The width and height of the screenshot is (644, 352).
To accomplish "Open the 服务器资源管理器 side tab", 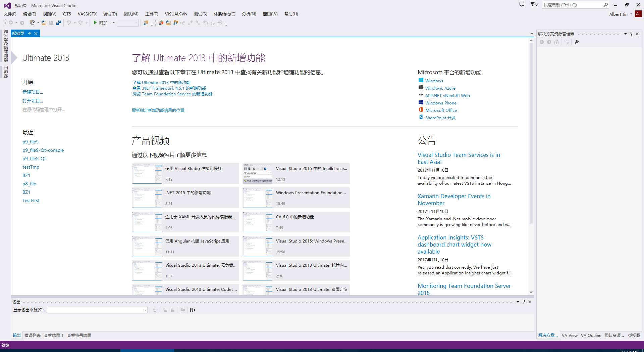I will pyautogui.click(x=6, y=46).
